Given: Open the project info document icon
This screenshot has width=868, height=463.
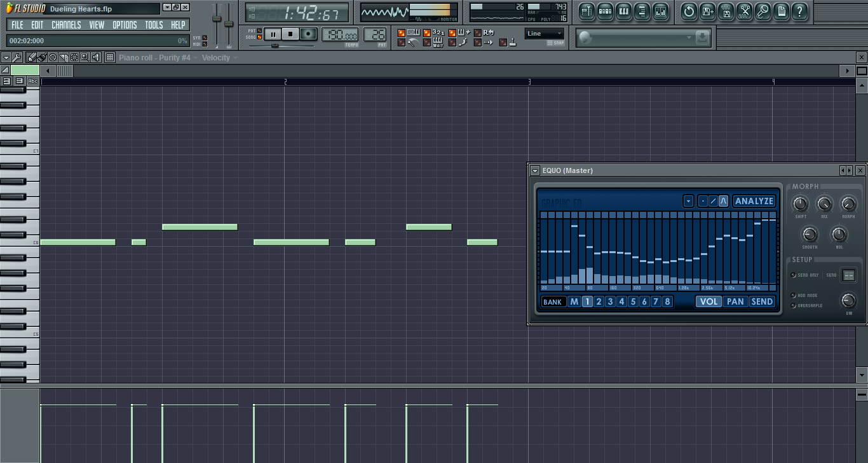Looking at the screenshot, I should tap(782, 11).
